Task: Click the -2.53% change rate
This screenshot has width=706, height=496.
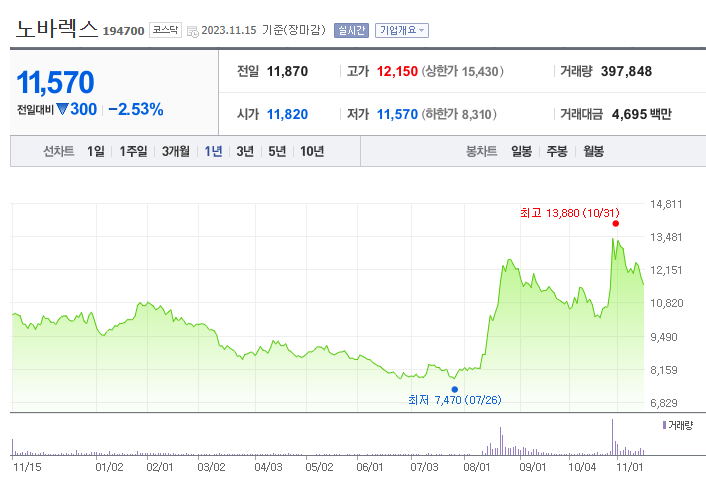Action: click(x=136, y=109)
